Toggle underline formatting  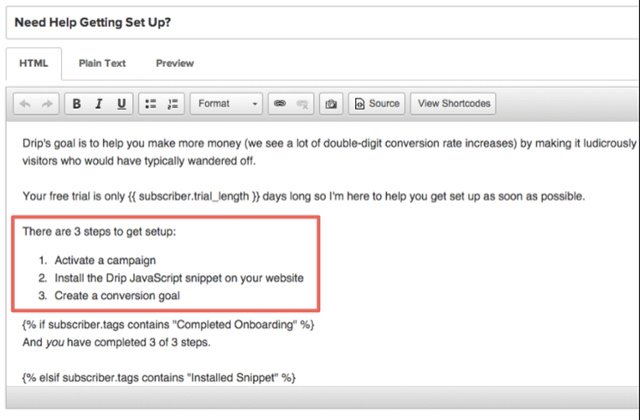[121, 104]
